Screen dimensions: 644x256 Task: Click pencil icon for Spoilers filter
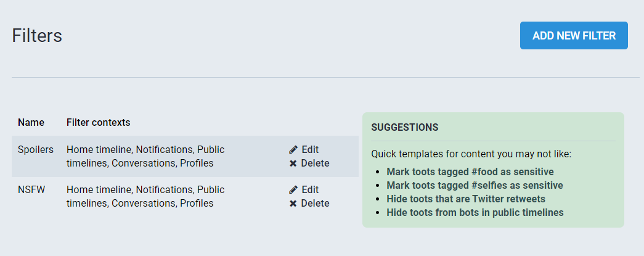pyautogui.click(x=293, y=149)
